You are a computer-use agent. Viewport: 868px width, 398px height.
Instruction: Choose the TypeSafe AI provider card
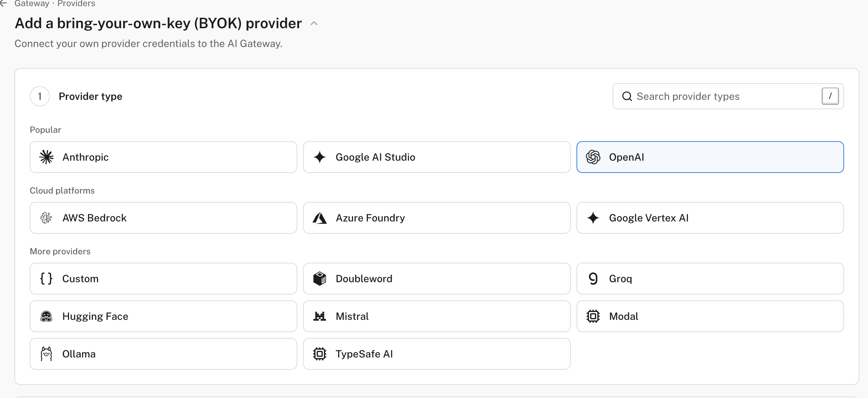coord(437,354)
